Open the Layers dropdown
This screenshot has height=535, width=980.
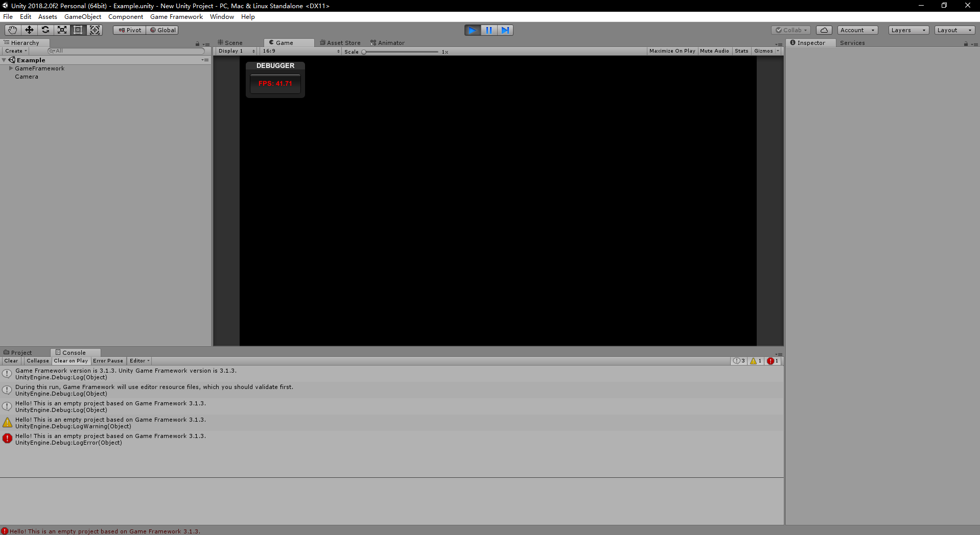[908, 30]
